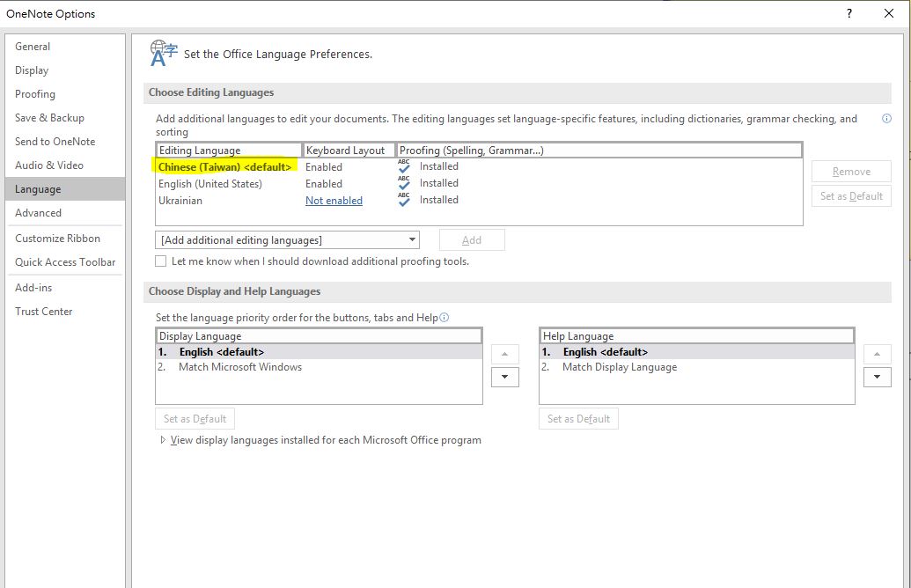
Task: Click proofing checkmark icon for Ukrainian
Action: pos(404,200)
